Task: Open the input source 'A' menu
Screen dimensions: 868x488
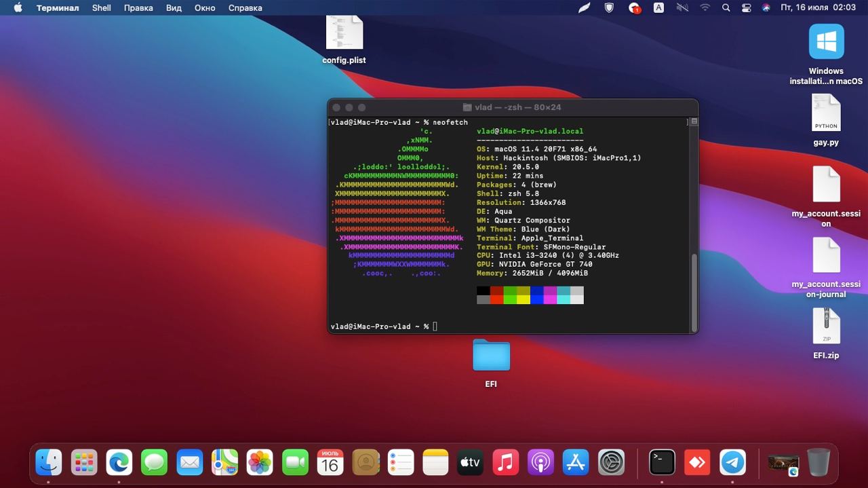Action: pos(658,8)
